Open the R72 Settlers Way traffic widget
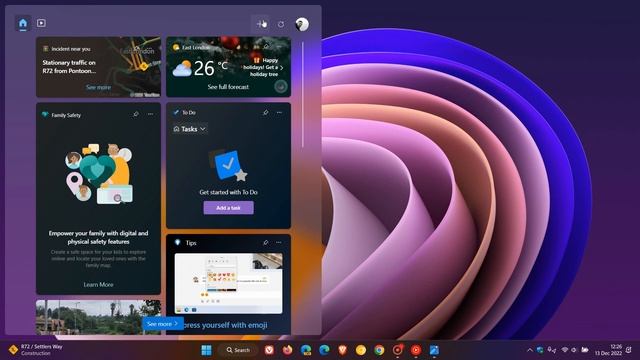This screenshot has width=640, height=360. pyautogui.click(x=36, y=350)
